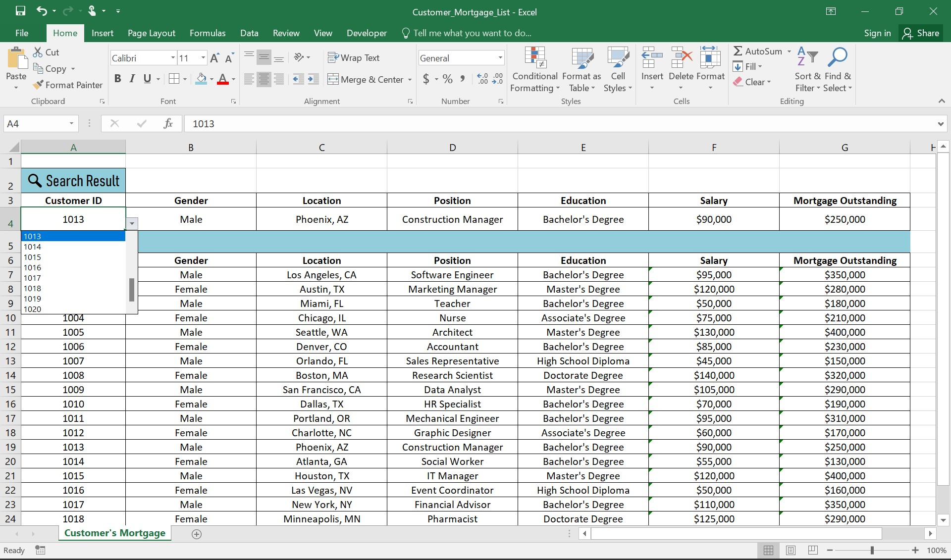The width and height of the screenshot is (951, 560).
Task: Click Decrease Decimal icon
Action: pyautogui.click(x=497, y=79)
